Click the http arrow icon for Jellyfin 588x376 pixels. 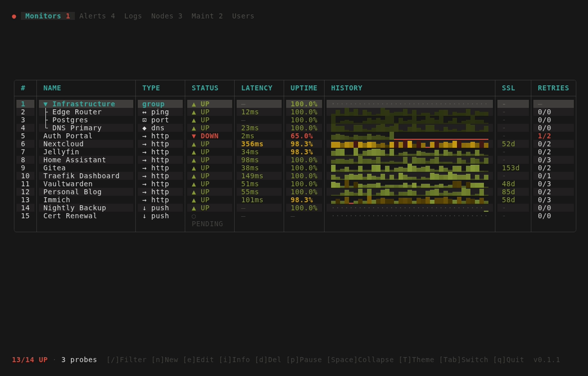[145, 152]
